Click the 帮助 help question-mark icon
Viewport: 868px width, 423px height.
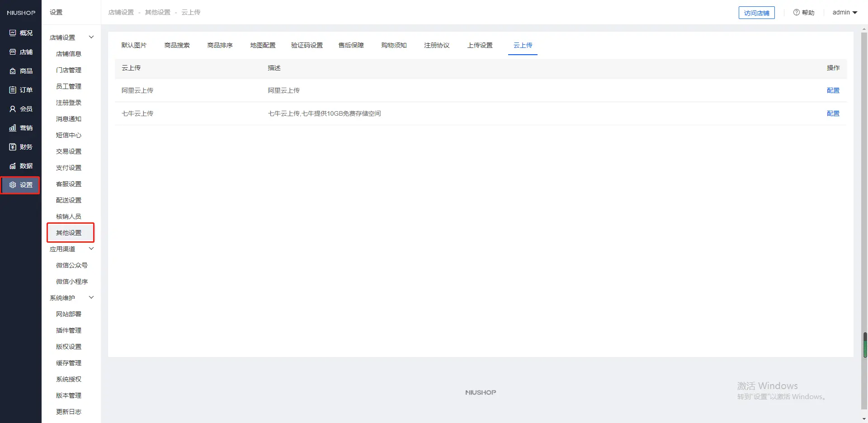(x=796, y=12)
